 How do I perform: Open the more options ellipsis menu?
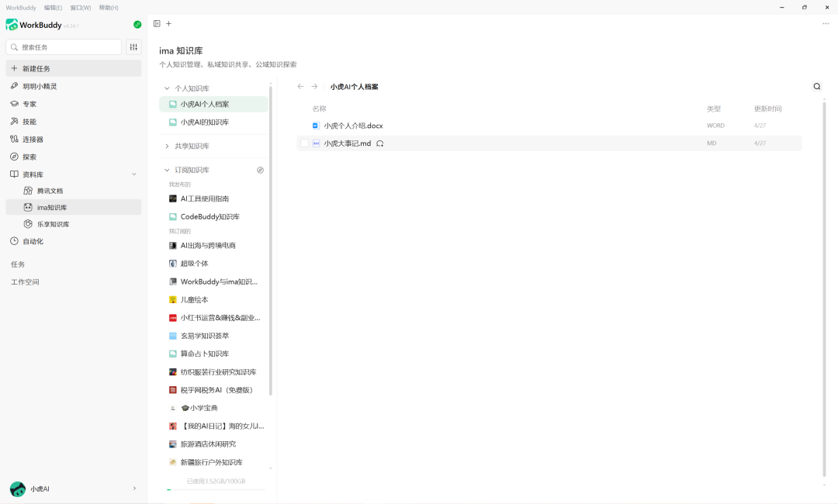[826, 23]
